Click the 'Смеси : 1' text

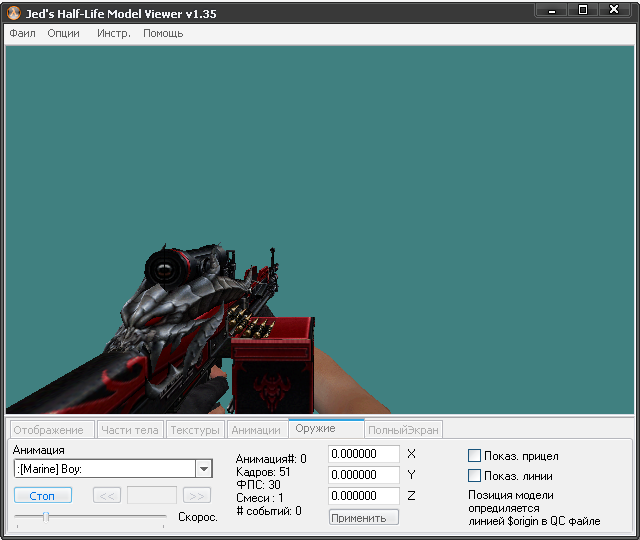[x=260, y=498]
